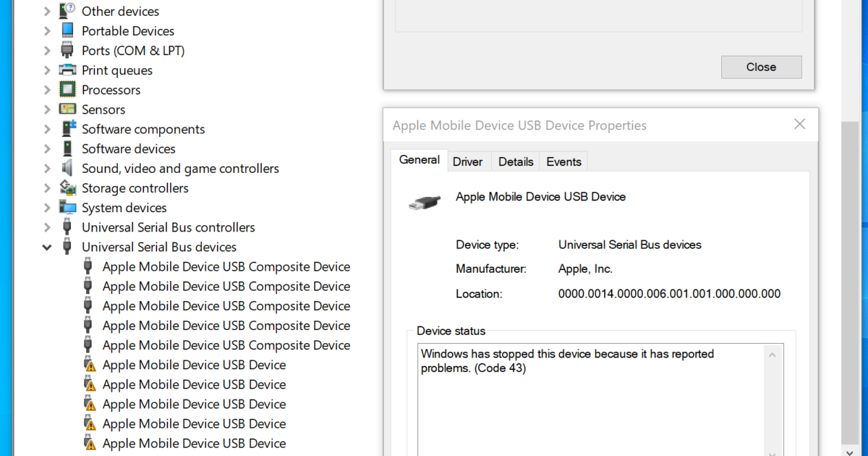Expand the Universal Serial Bus controllers category
Screen dimensions: 868x456
[46, 227]
